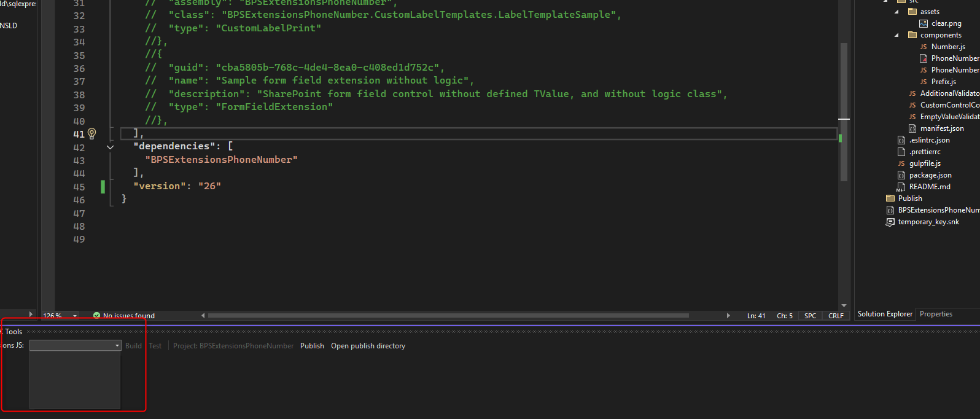
Task: Switch to the Properties tab
Action: point(936,314)
